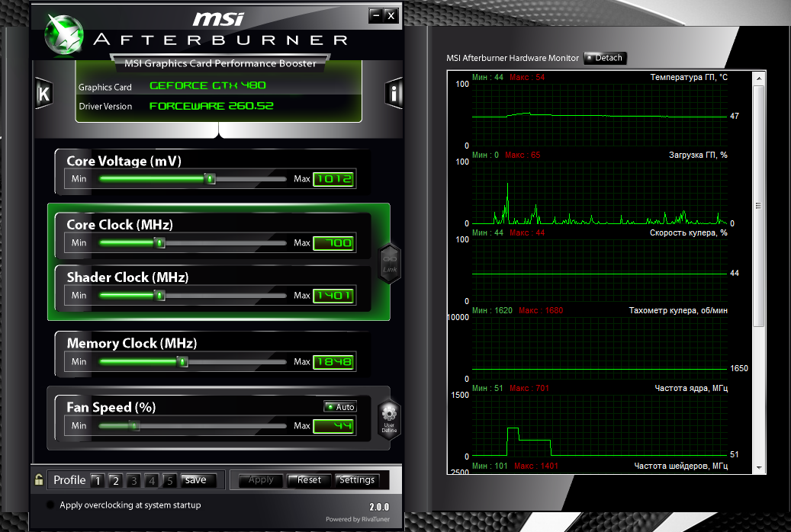Open the information i button
Screen dimensions: 791x532
tap(394, 93)
